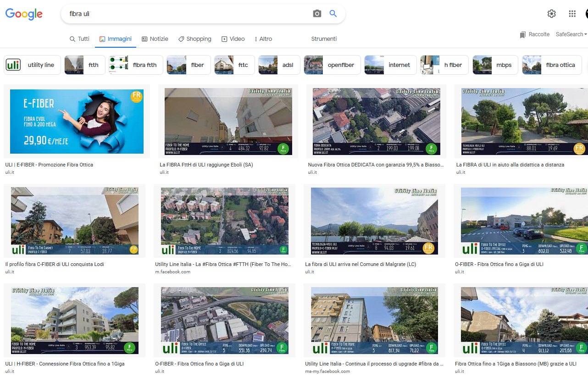The height and width of the screenshot is (377, 588).
Task: Open the settings gear icon
Action: pyautogui.click(x=551, y=14)
